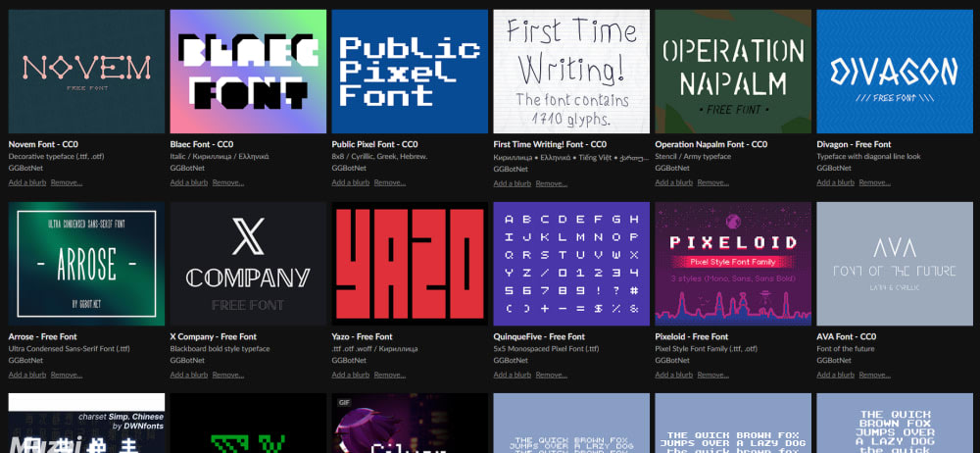Add a blurb to Blaec Font
Image resolution: width=980 pixels, height=453 pixels.
[x=189, y=182]
